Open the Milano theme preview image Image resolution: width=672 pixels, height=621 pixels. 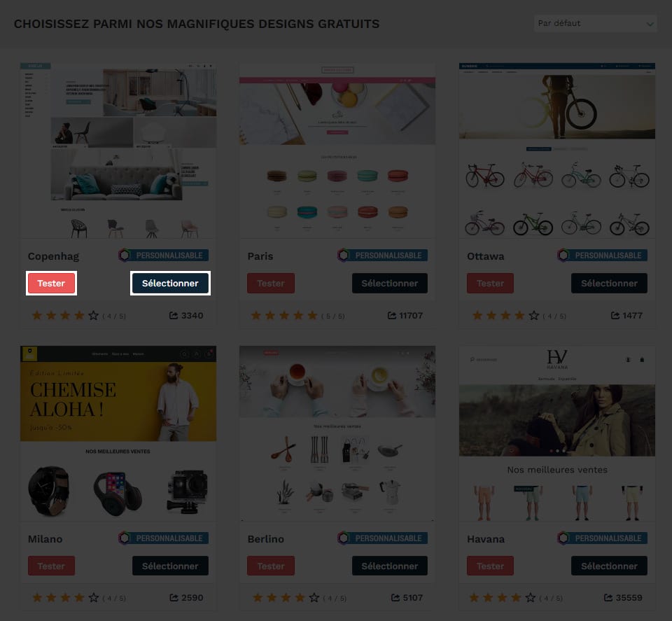tap(118, 433)
